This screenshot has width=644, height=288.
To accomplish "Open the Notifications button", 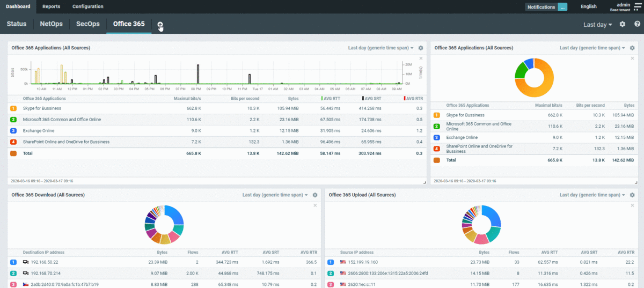I will pos(546,7).
